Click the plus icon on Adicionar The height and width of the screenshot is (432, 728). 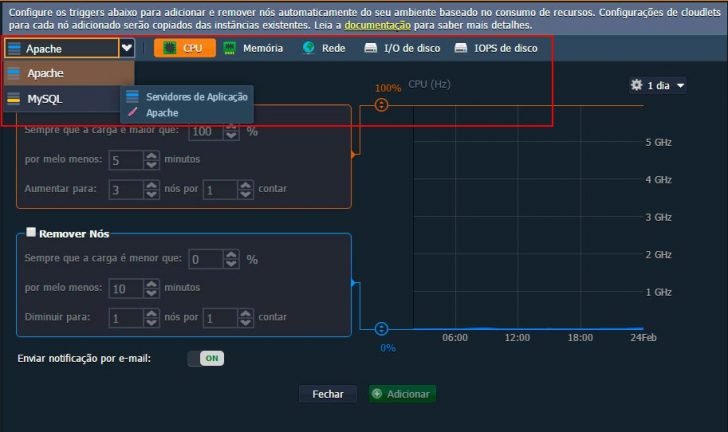(x=377, y=393)
